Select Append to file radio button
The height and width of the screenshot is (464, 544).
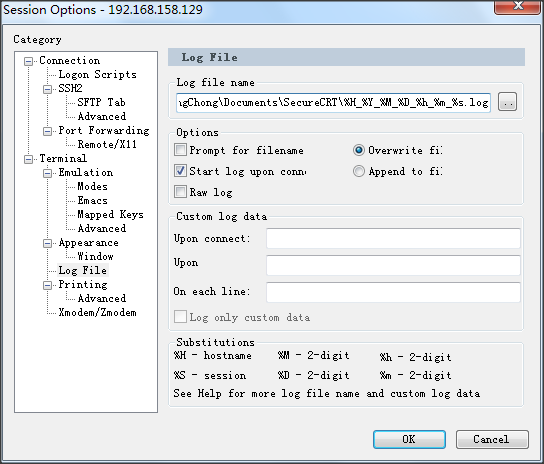(359, 171)
